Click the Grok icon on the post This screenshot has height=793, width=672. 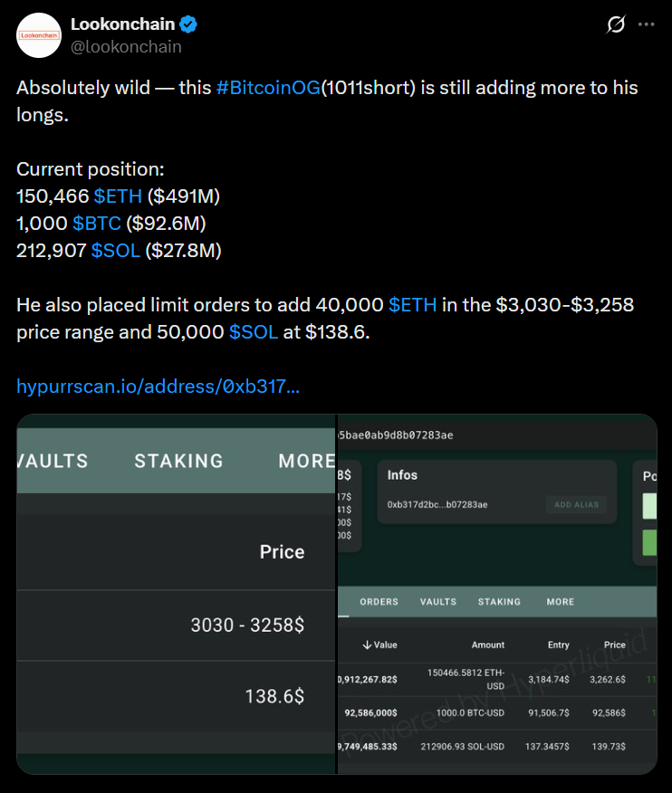tap(615, 25)
